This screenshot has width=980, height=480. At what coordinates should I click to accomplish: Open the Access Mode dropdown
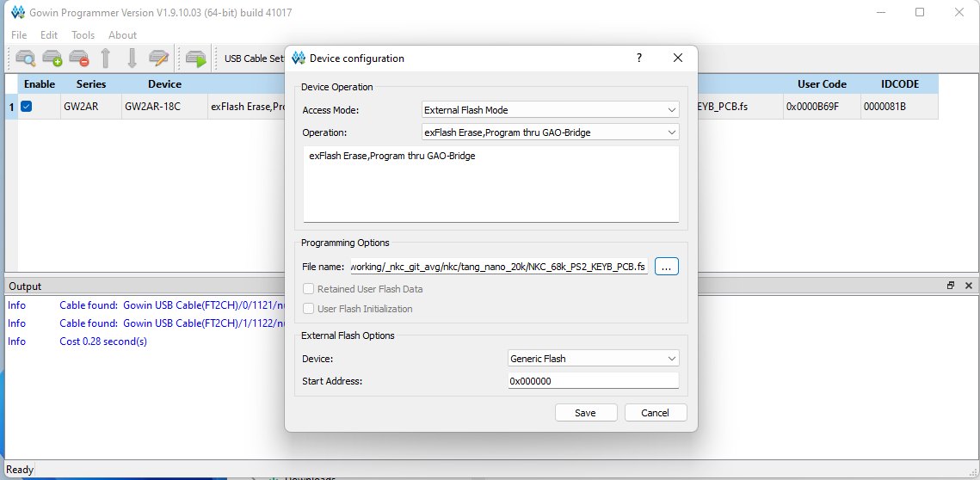coord(550,110)
